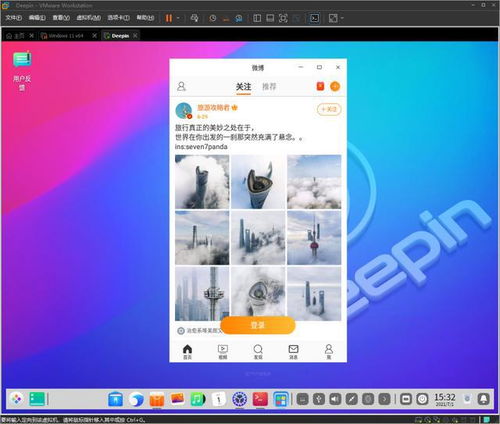The height and width of the screenshot is (424, 500).
Task: Open the Weibo discover search icon
Action: (258, 351)
